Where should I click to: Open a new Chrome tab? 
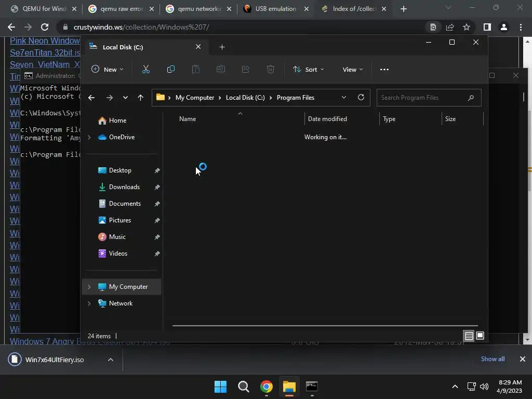click(x=403, y=9)
